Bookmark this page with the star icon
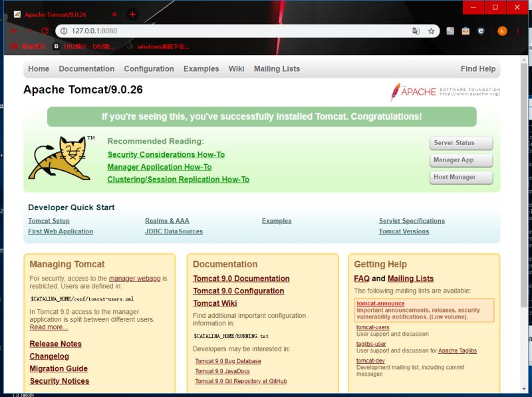This screenshot has width=532, height=397. point(431,31)
